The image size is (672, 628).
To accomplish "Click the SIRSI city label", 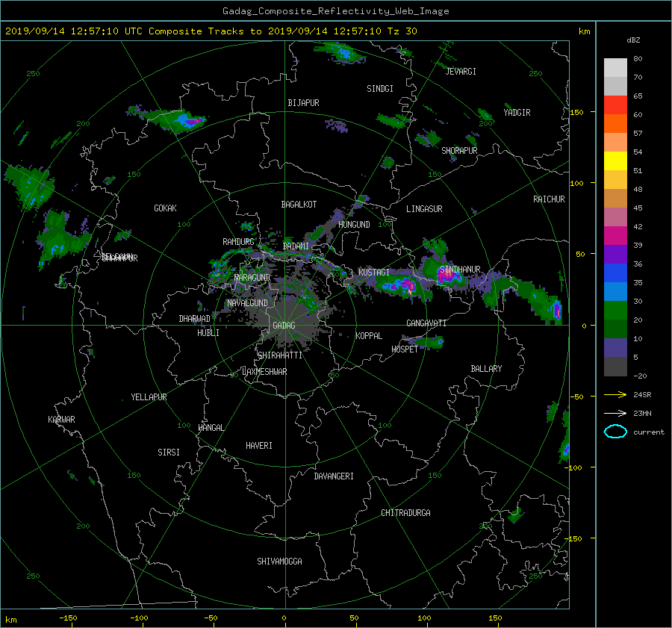I will pyautogui.click(x=169, y=453).
